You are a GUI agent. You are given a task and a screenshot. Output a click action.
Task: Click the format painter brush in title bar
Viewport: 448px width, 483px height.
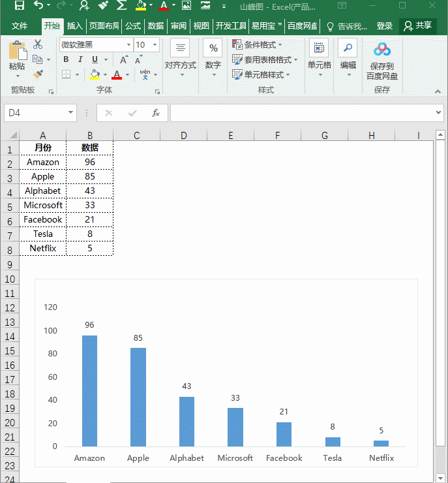pos(103,5)
